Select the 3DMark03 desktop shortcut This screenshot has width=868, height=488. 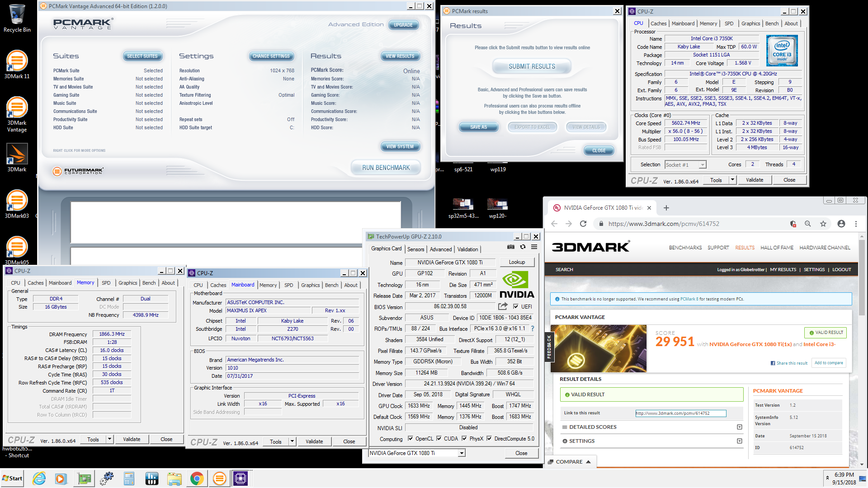pyautogui.click(x=17, y=204)
